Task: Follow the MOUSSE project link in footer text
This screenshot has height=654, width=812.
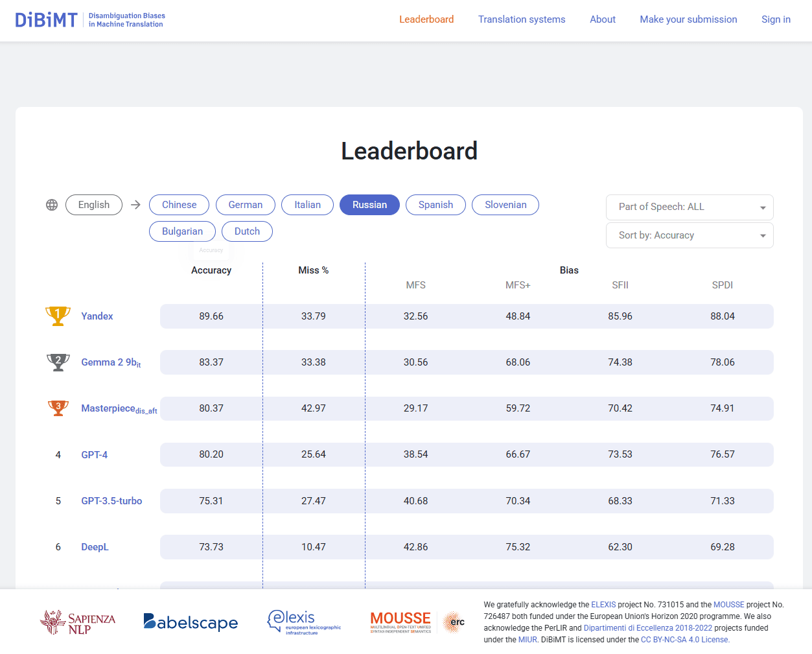Action: [729, 605]
